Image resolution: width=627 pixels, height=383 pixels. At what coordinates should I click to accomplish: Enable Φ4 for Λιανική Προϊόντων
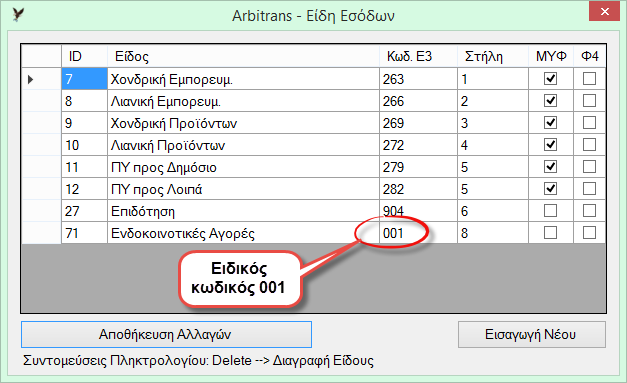click(589, 145)
